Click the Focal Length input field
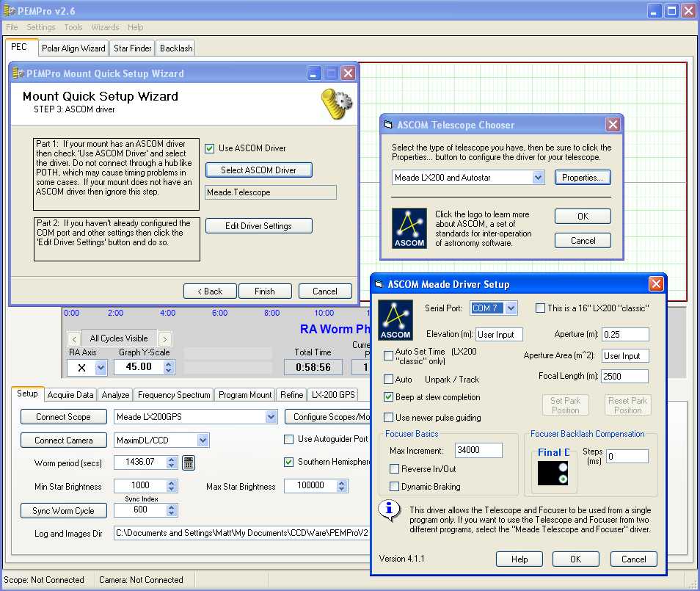The width and height of the screenshot is (700, 591). point(624,376)
